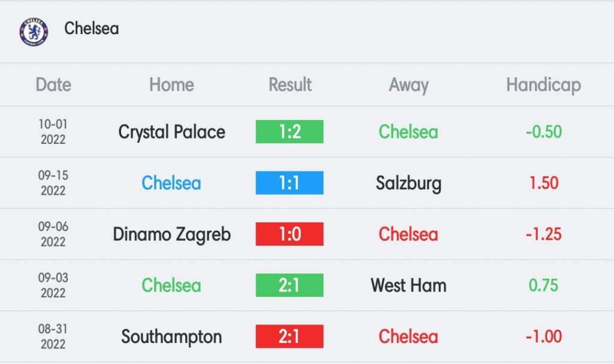Click the red 2:1 result badge
Screen dimensions: 614x364
click(290, 336)
